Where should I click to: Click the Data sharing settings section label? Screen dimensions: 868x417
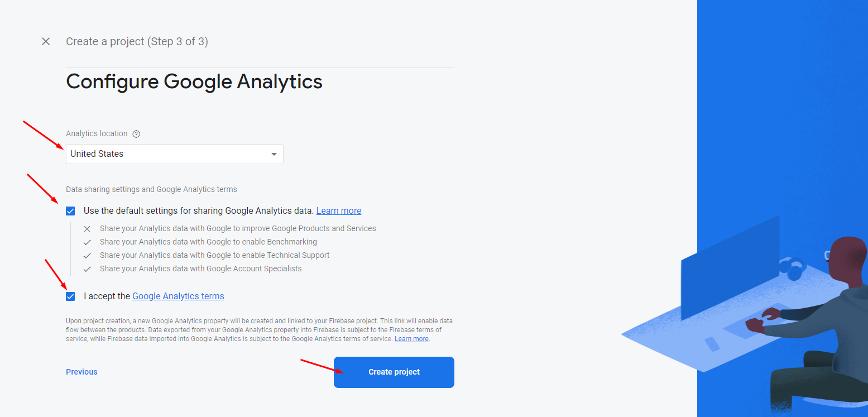click(x=151, y=189)
